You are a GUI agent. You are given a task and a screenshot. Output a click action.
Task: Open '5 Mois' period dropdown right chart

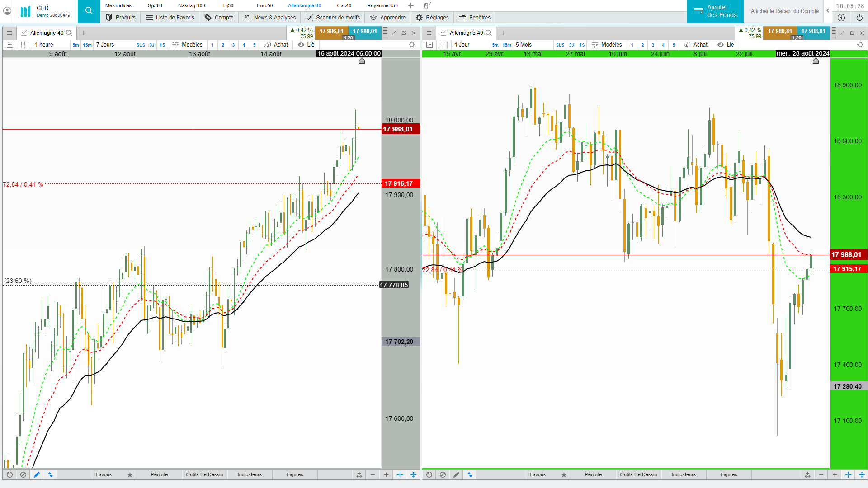click(x=524, y=45)
